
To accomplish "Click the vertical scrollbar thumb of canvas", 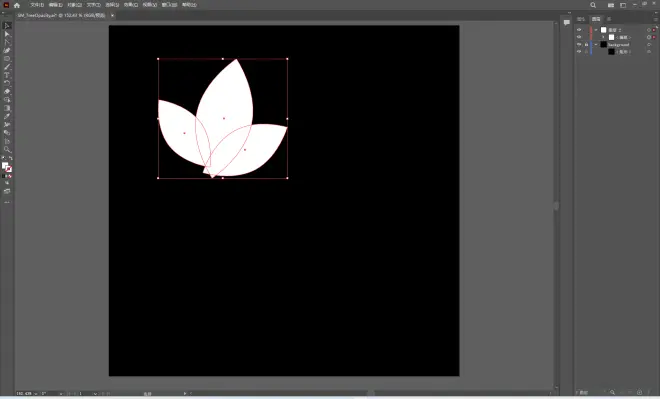I will [556, 206].
